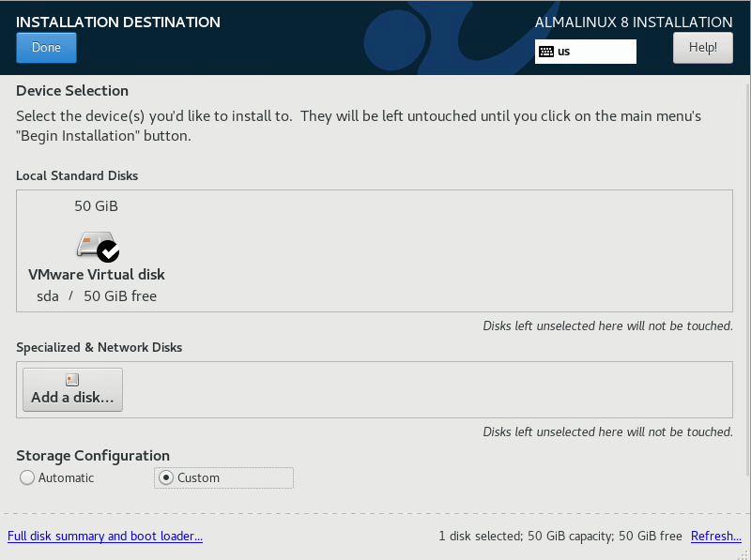
Task: Click the us keyboard layout indicator
Action: click(x=585, y=52)
